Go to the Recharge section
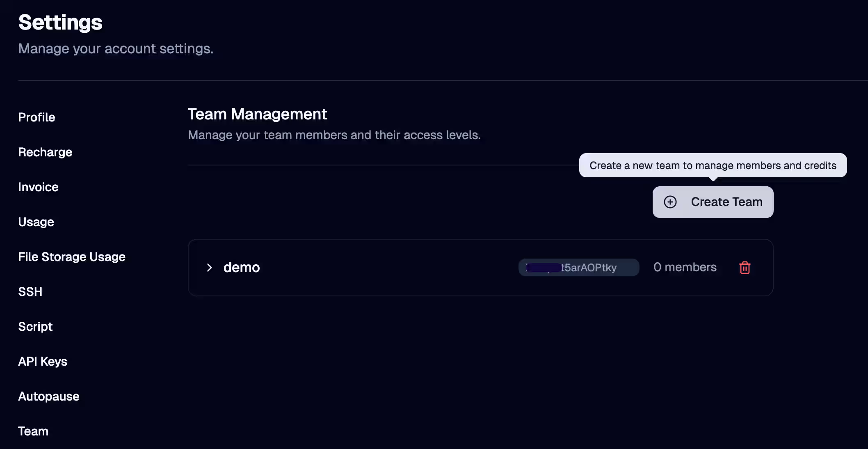 [45, 152]
